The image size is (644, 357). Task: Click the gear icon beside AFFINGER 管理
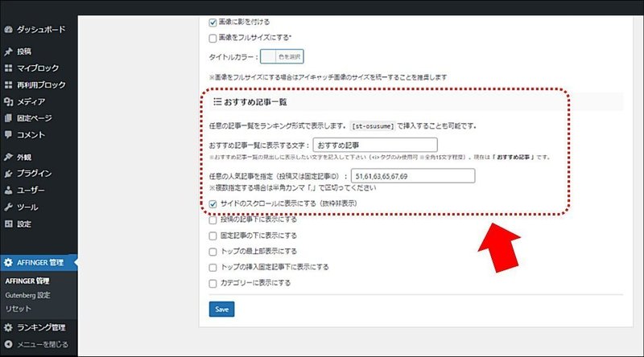(8, 263)
